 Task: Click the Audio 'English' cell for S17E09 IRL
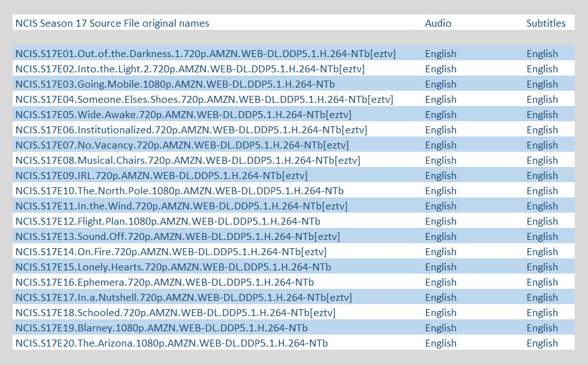coord(441,176)
